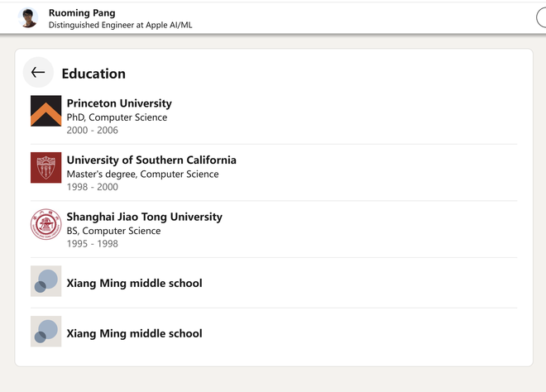The width and height of the screenshot is (546, 392).
Task: Click the last Xiang Ming middle school placeholder logo
Action: pyautogui.click(x=46, y=331)
